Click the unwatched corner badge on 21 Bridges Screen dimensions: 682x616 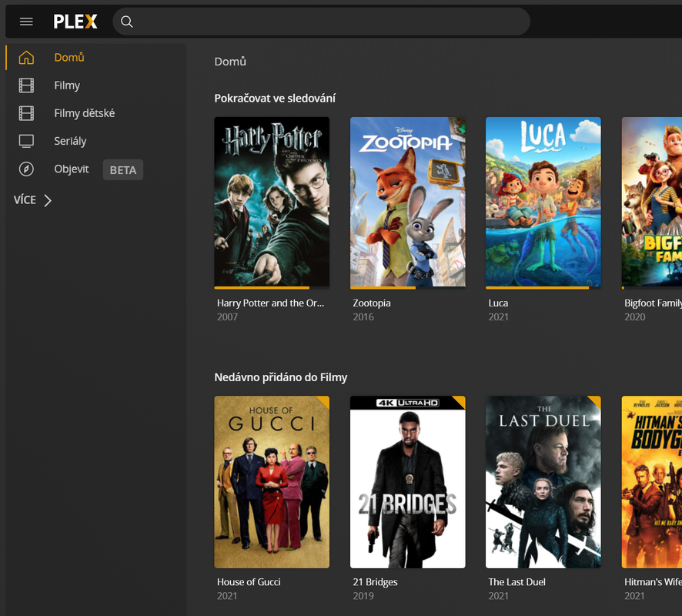460,400
